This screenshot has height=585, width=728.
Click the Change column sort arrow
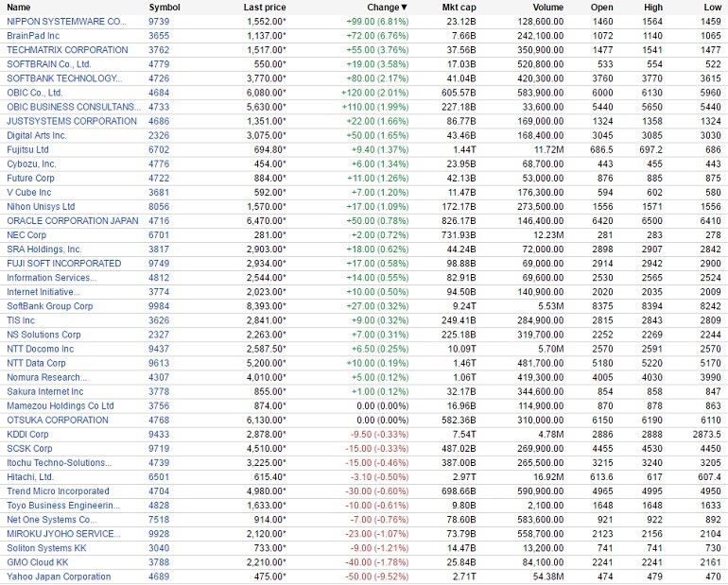[405, 8]
